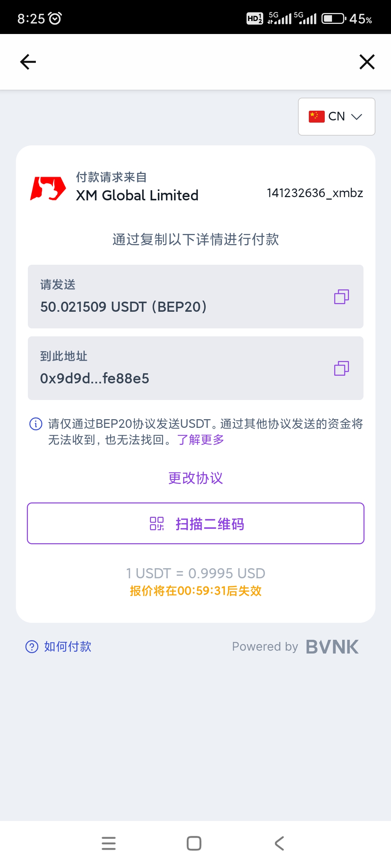Copy the 0x9d9d...fe88e5 wallet address

[x=341, y=368]
